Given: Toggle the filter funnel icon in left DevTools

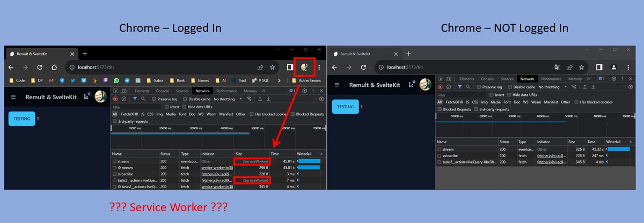Looking at the screenshot, I should click(x=134, y=99).
